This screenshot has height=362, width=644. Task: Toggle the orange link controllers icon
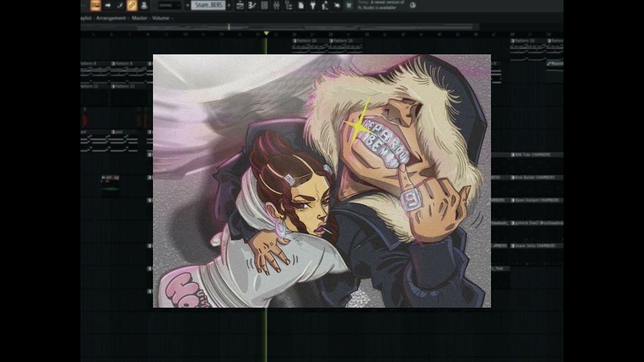pyautogui.click(x=132, y=5)
